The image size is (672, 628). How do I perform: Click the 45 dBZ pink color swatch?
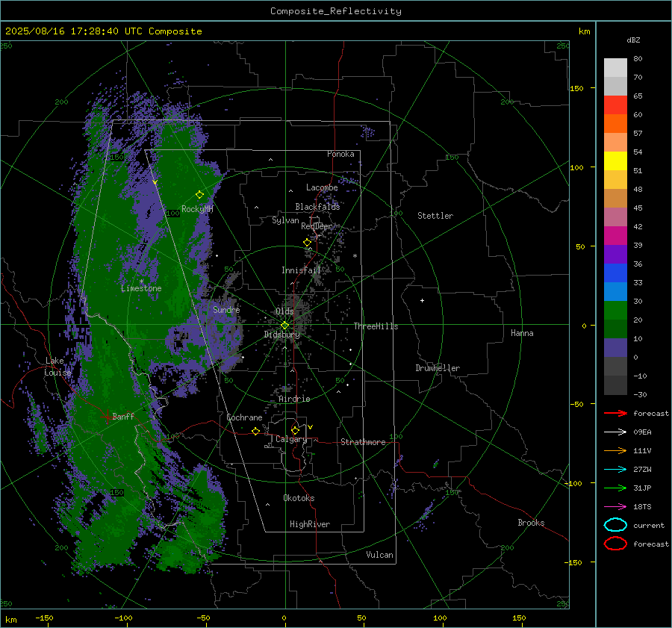click(x=615, y=217)
